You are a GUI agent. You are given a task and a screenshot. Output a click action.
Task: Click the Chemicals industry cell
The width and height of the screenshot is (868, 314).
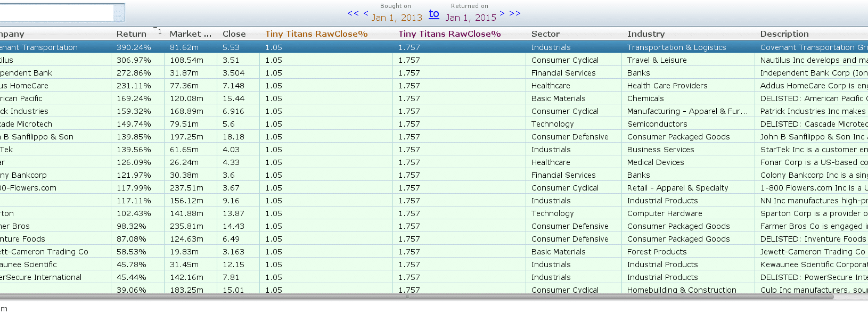[688, 98]
